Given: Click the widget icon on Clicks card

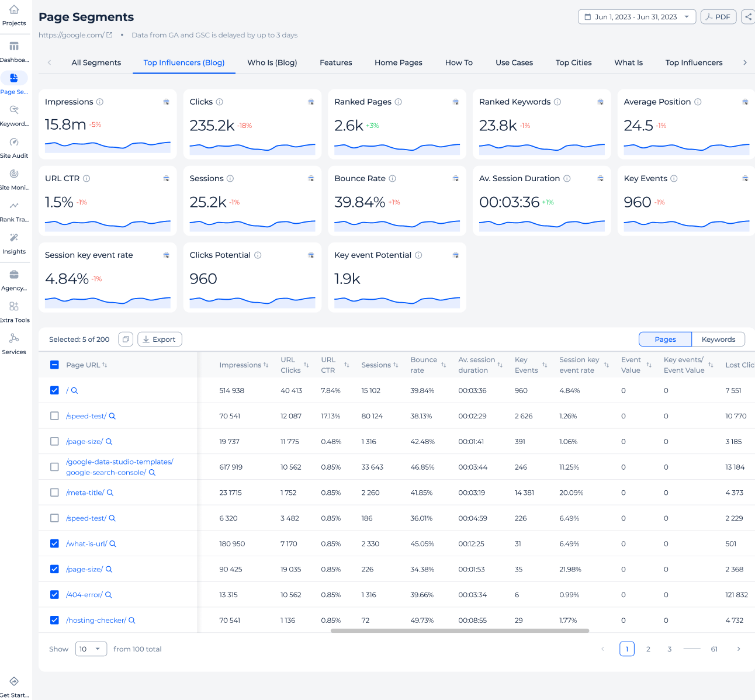Looking at the screenshot, I should click(x=311, y=102).
